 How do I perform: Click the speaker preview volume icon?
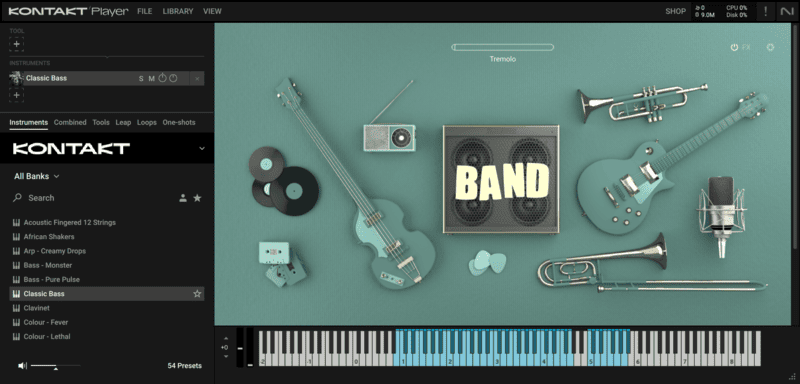point(22,366)
